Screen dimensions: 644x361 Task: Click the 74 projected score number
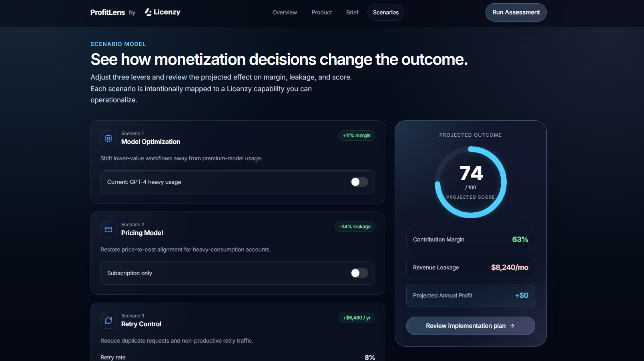point(471,174)
